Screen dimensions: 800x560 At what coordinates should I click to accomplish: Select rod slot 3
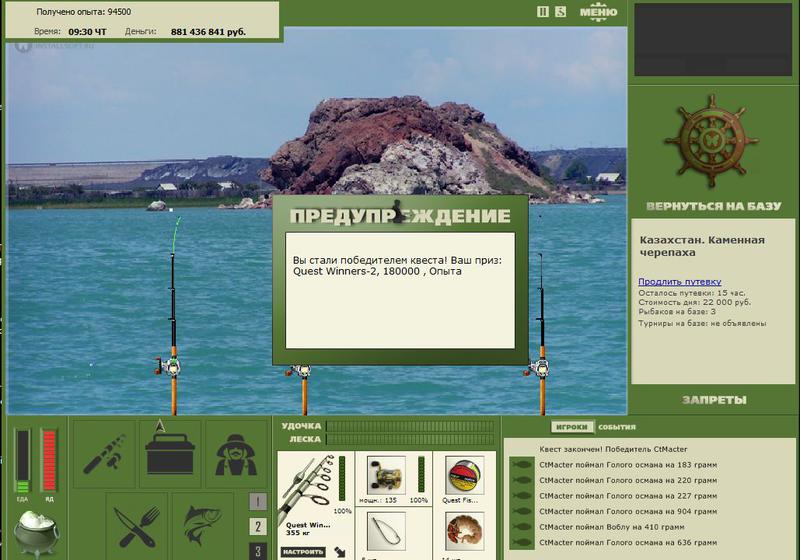pyautogui.click(x=258, y=551)
